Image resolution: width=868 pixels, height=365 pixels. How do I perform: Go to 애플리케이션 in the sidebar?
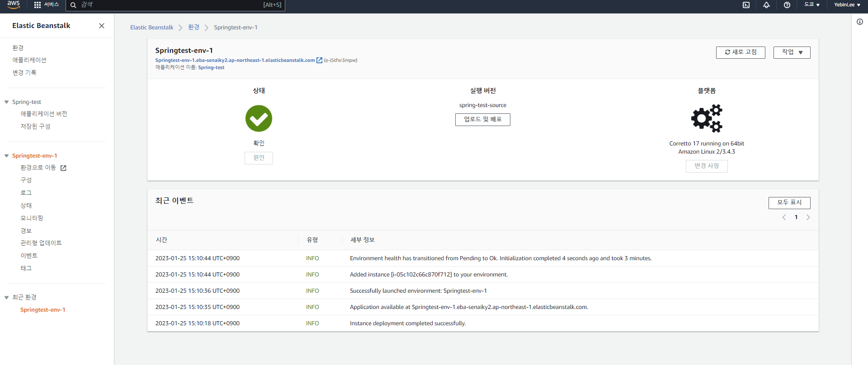pos(29,60)
